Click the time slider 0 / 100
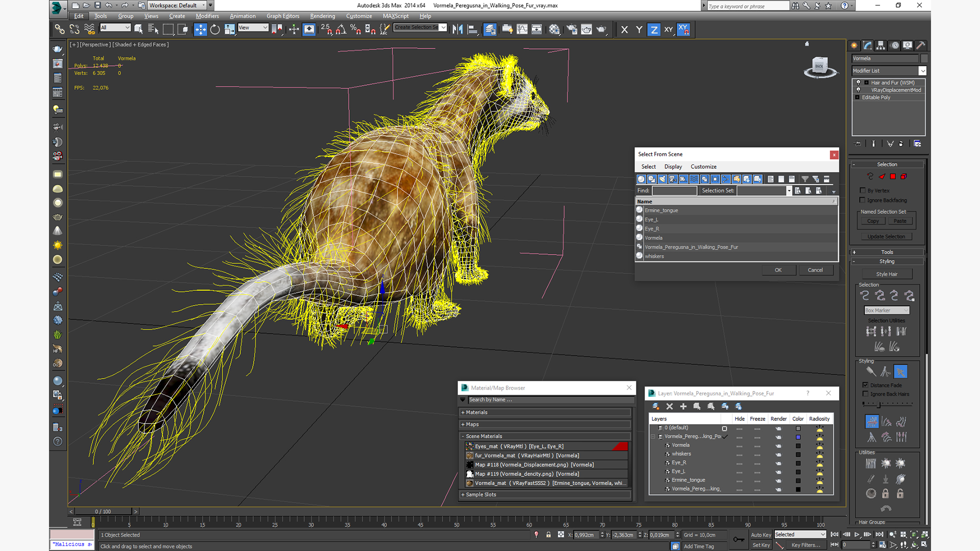Screen dimensions: 980x551 (103, 511)
